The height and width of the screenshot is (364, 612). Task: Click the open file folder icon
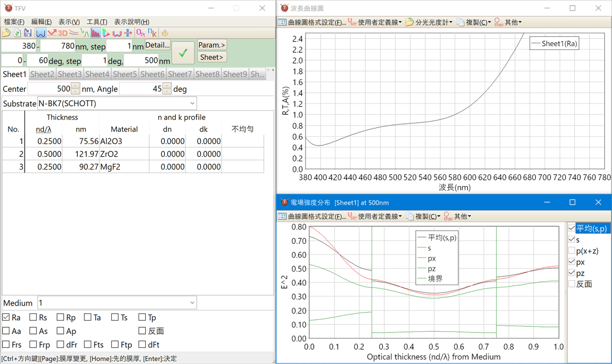tap(6, 33)
